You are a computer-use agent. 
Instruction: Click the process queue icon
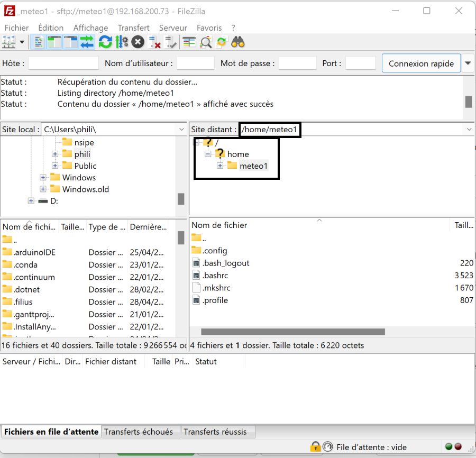click(122, 42)
